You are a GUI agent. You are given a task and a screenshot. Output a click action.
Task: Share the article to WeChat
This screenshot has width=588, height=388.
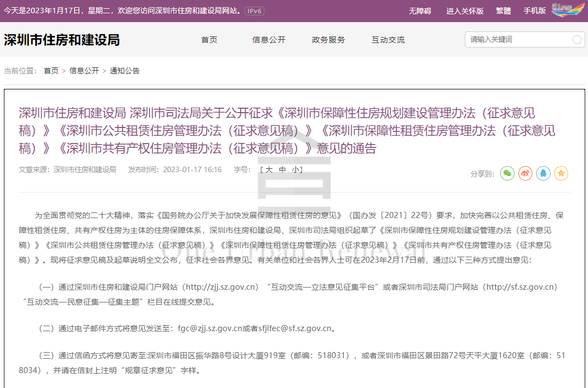point(507,173)
